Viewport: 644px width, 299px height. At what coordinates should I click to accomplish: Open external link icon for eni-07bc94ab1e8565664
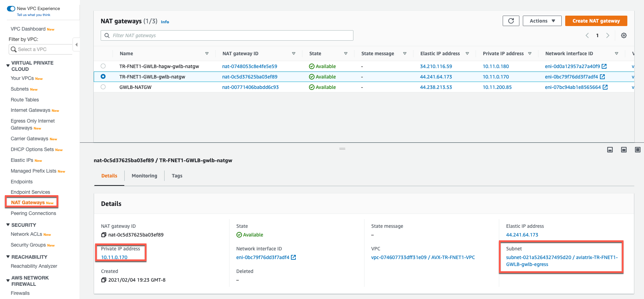click(x=605, y=87)
